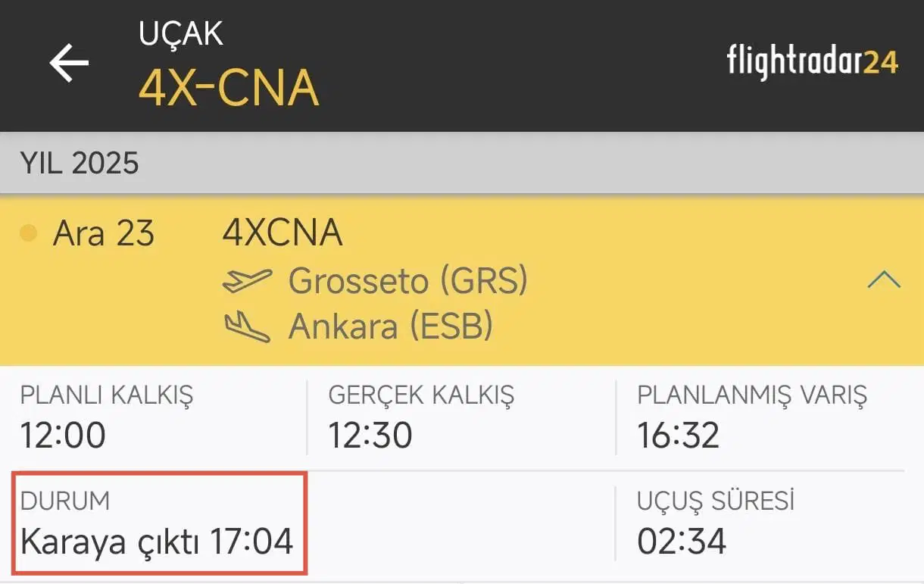This screenshot has height=584, width=924.
Task: Click the DURUM status Karaya çıktı 17:04
Action: [157, 542]
